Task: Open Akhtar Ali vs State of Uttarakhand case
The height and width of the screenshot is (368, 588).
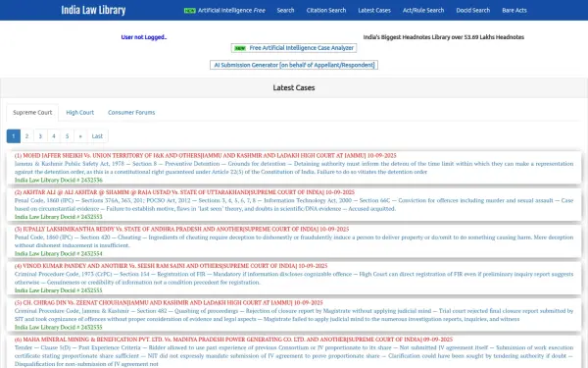Action: click(184, 192)
